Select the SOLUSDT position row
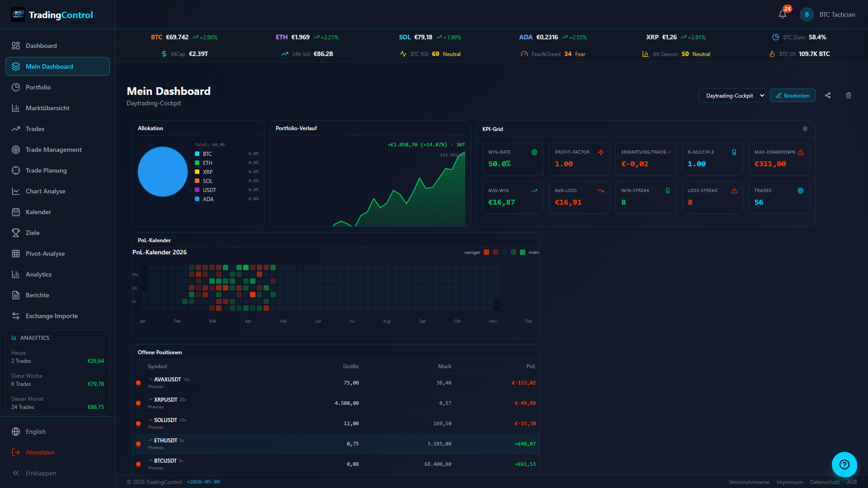 335,423
